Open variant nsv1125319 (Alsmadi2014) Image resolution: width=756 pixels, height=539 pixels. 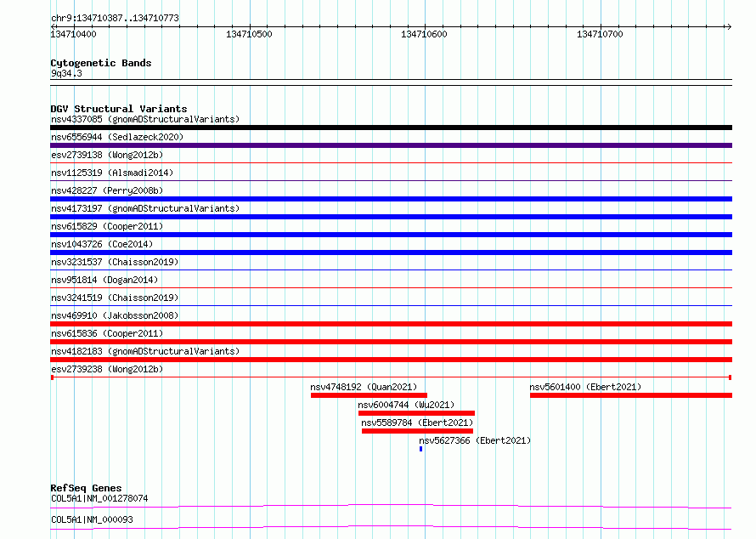112,173
